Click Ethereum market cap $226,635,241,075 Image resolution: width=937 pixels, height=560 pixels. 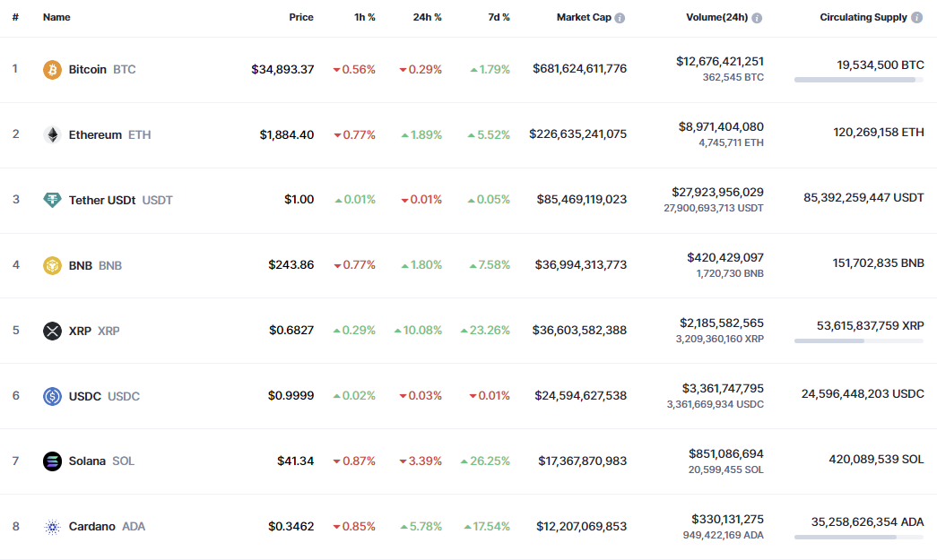577,134
